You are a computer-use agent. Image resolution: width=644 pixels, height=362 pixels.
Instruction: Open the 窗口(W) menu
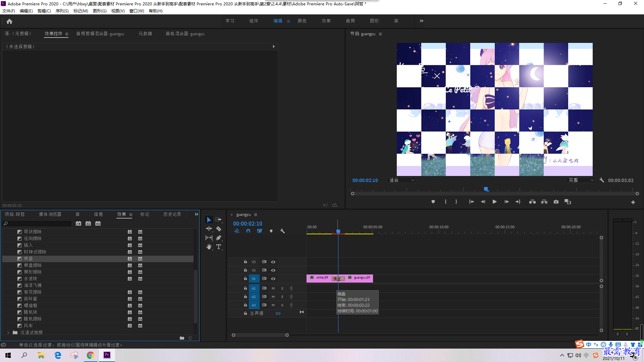(137, 11)
